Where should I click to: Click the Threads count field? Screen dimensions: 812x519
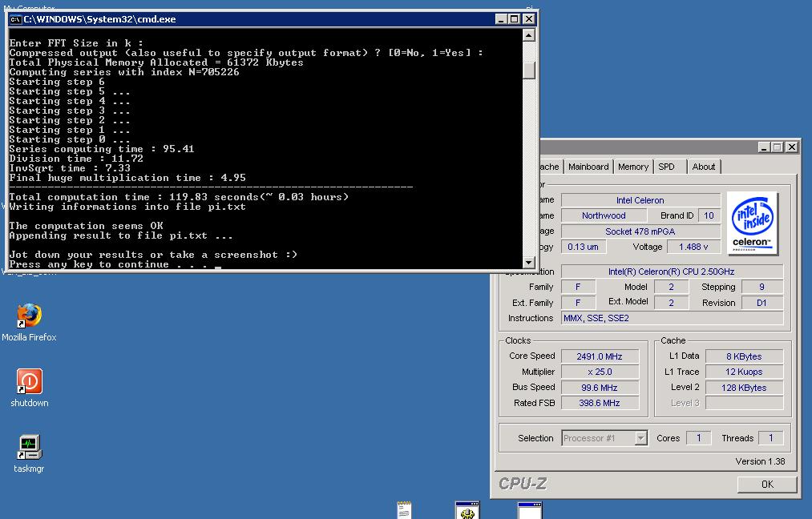(x=770, y=438)
